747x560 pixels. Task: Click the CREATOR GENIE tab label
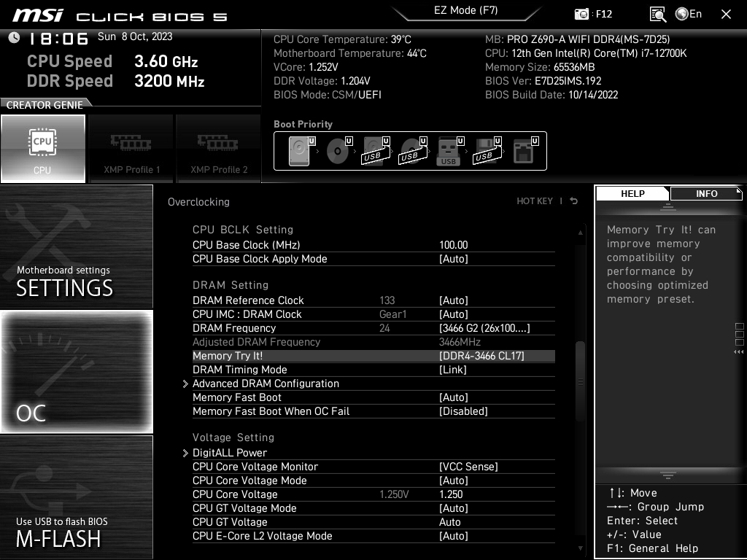point(44,105)
